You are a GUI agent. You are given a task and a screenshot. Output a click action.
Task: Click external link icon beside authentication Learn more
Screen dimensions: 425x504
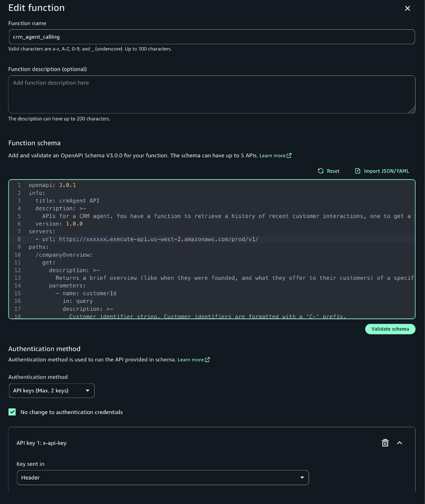point(207,360)
